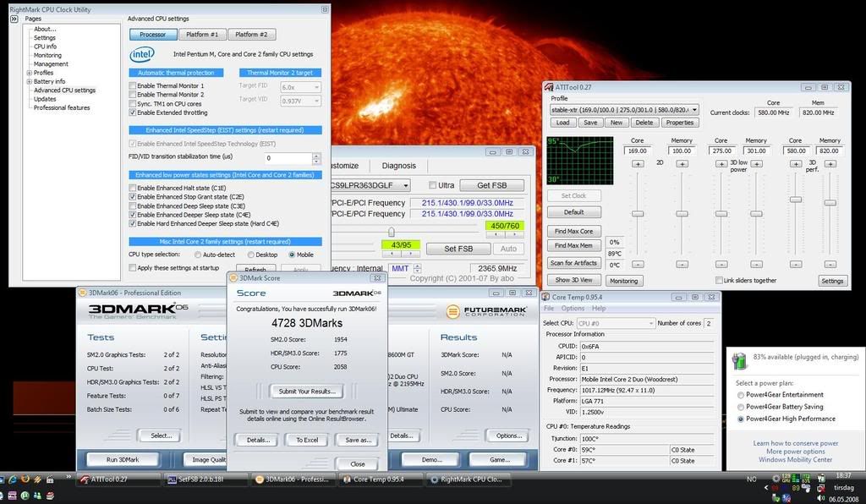Click the 3D perf Core clock slider handle

coord(795,199)
